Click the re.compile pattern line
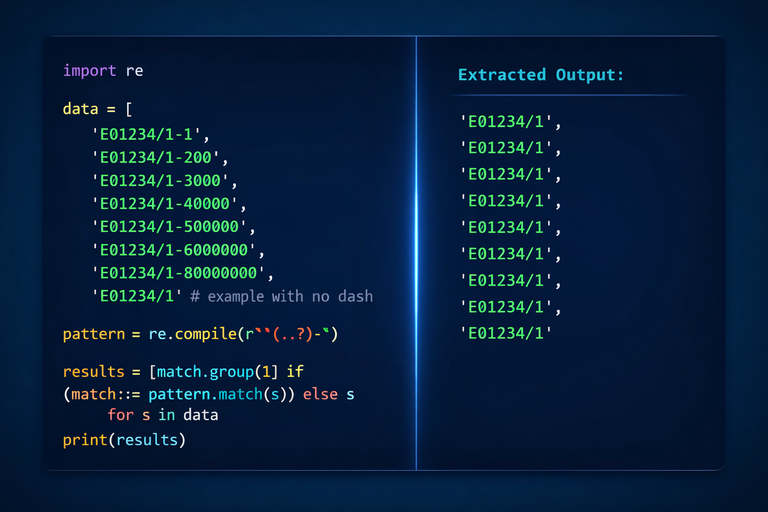Screen dimensions: 768x512 tap(200, 334)
